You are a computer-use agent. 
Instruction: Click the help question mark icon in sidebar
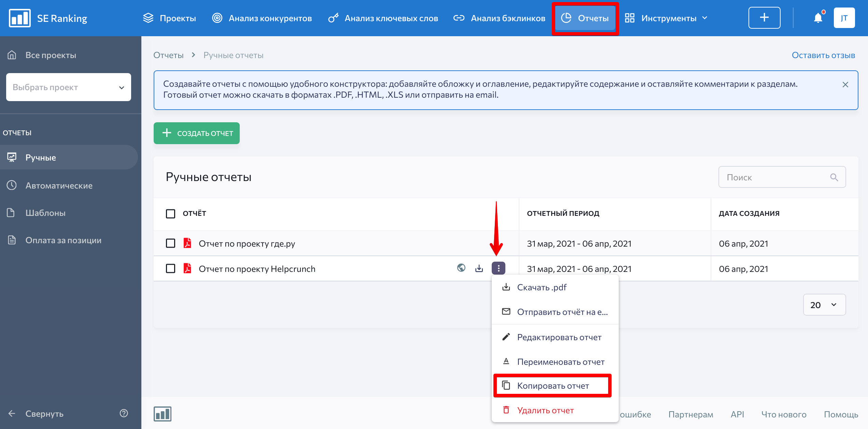pos(124,413)
